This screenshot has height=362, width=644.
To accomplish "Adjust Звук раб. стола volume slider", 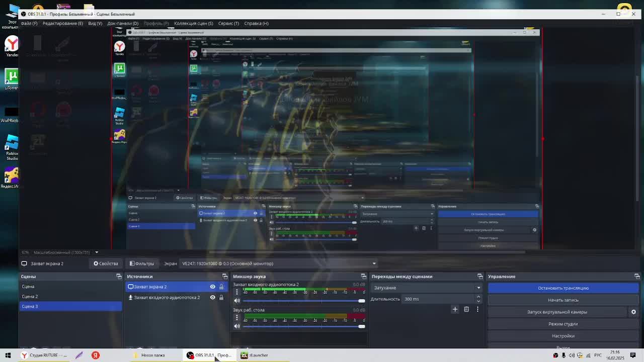I will pos(304,326).
